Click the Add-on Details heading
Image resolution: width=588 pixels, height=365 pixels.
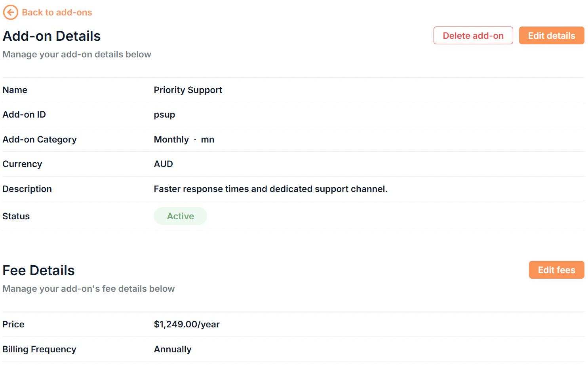[x=51, y=36]
